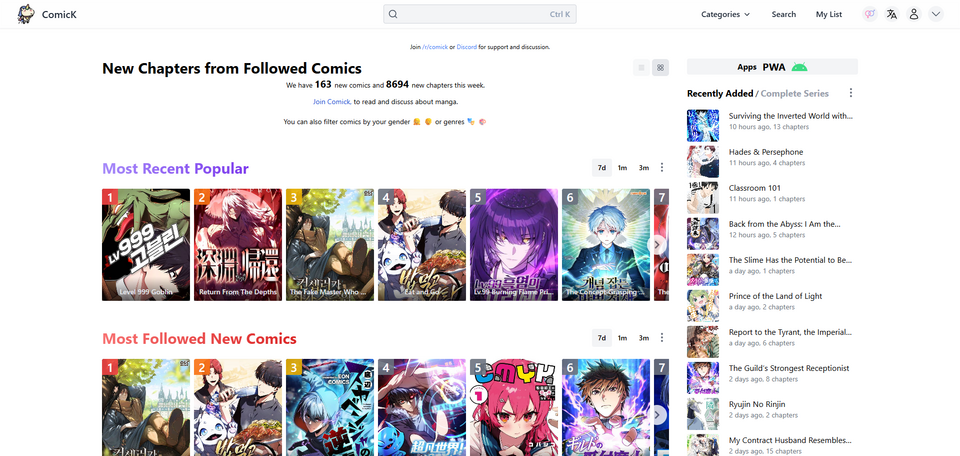Expand the Categories dropdown
The height and width of the screenshot is (456, 960).
[726, 14]
